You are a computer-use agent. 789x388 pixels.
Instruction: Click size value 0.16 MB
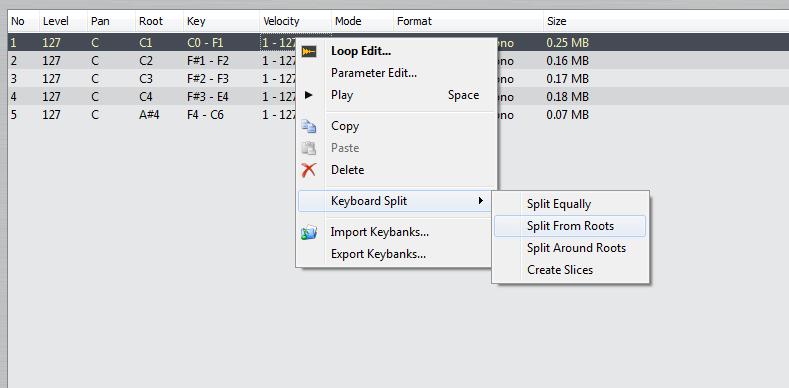(568, 61)
